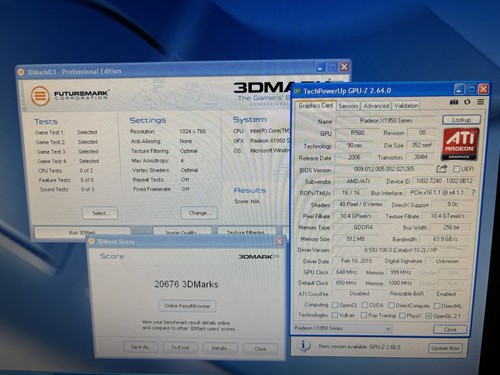Screen dimensions: 500x375
Task: Toggle the CUDA checkbox
Action: pos(365,305)
